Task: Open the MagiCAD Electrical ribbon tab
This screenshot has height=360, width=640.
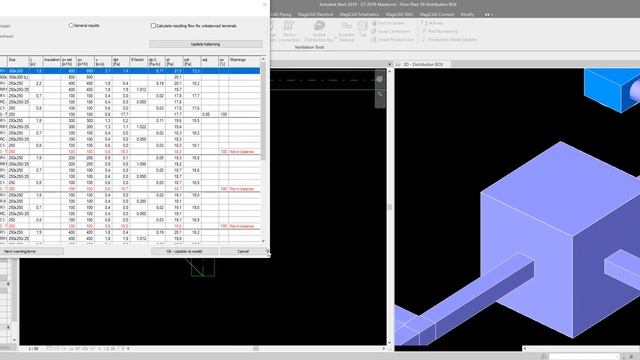Action: (x=315, y=14)
